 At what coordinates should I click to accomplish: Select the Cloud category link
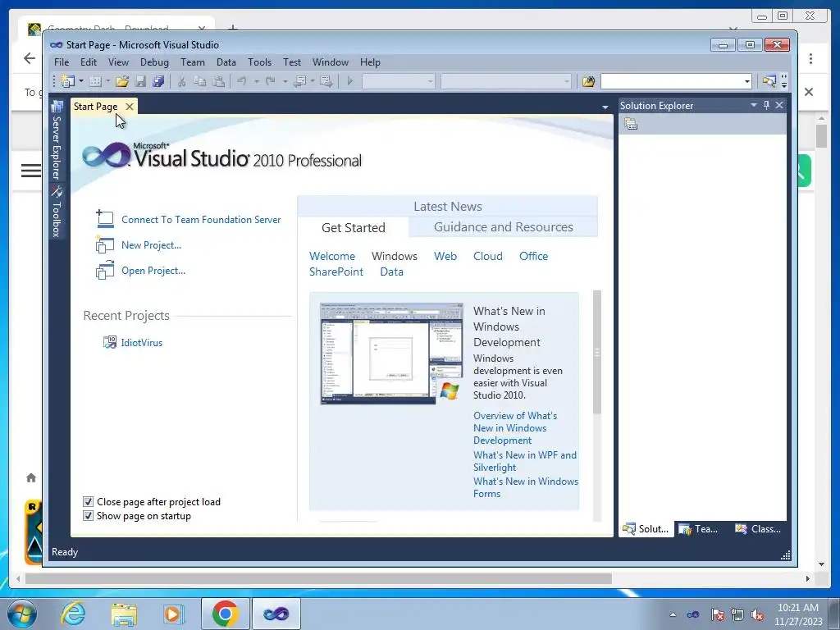(x=488, y=256)
